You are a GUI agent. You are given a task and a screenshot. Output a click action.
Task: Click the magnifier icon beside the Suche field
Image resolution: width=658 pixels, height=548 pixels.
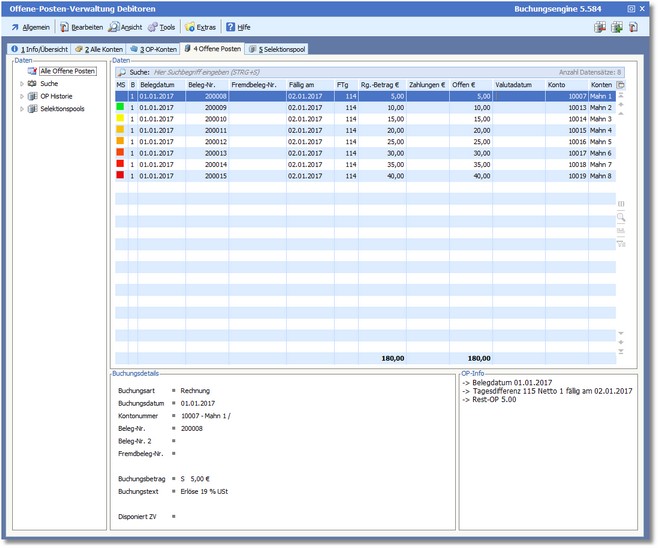[x=121, y=72]
